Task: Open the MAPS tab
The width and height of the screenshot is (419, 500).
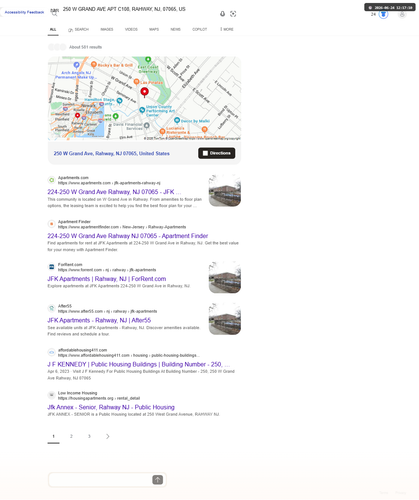Action: coord(154,29)
